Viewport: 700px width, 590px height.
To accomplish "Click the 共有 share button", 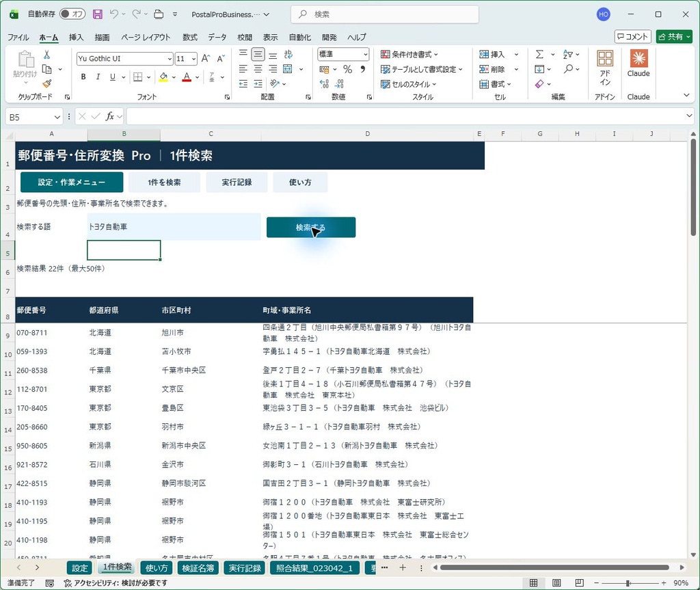I will pyautogui.click(x=674, y=37).
